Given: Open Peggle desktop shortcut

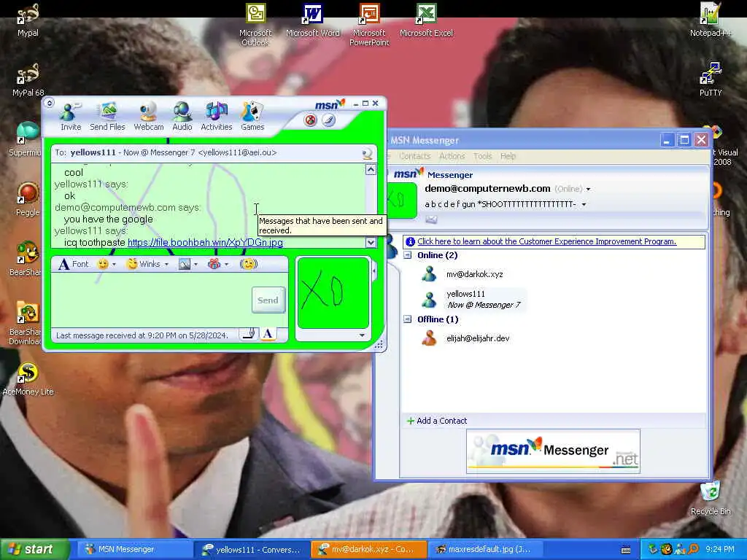Looking at the screenshot, I should pyautogui.click(x=28, y=200).
